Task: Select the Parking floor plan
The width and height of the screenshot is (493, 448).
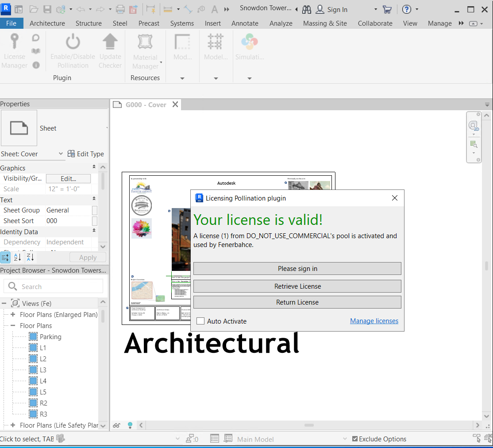Action: (x=50, y=336)
